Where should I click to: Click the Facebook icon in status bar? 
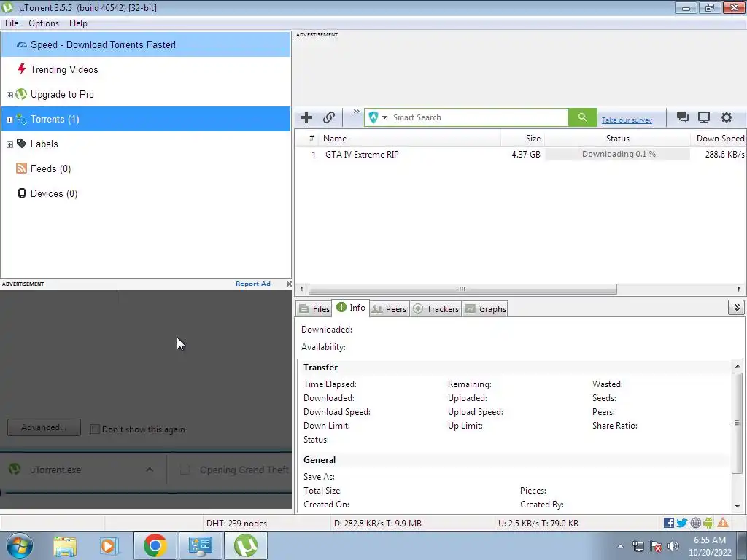coord(668,524)
